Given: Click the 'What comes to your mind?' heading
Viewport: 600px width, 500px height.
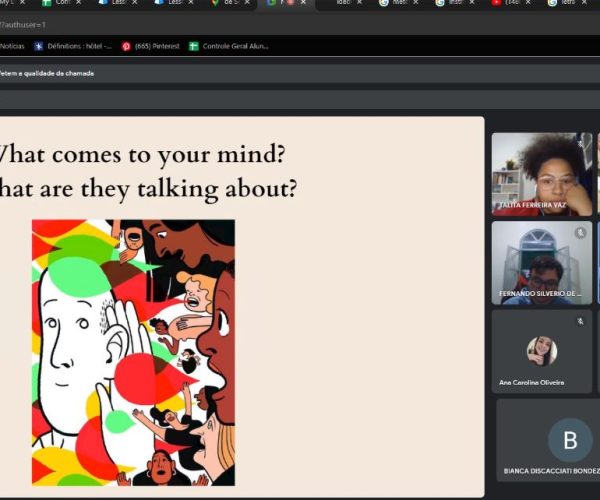Looking at the screenshot, I should (x=142, y=155).
